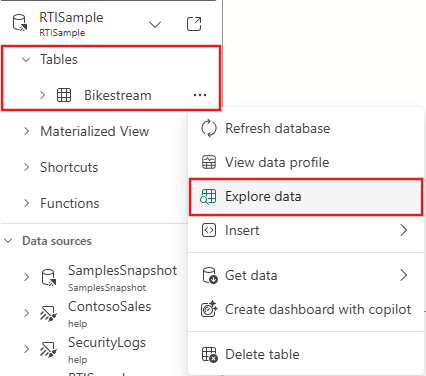Select the Bikestream table name
The image size is (426, 376).
tap(118, 96)
